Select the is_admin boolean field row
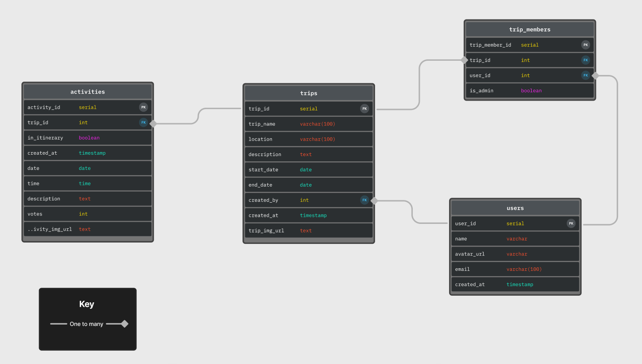Image resolution: width=642 pixels, height=364 pixels. click(x=529, y=90)
